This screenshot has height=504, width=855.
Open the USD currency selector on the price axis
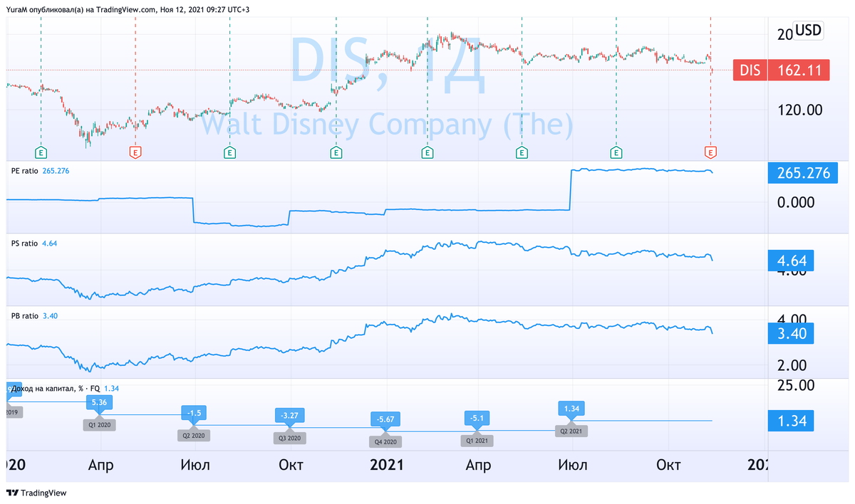808,30
